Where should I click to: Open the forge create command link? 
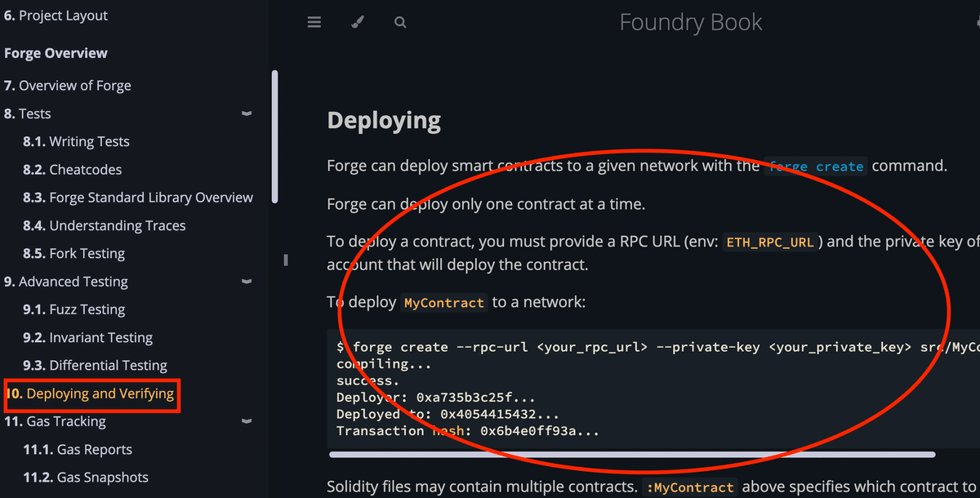816,167
